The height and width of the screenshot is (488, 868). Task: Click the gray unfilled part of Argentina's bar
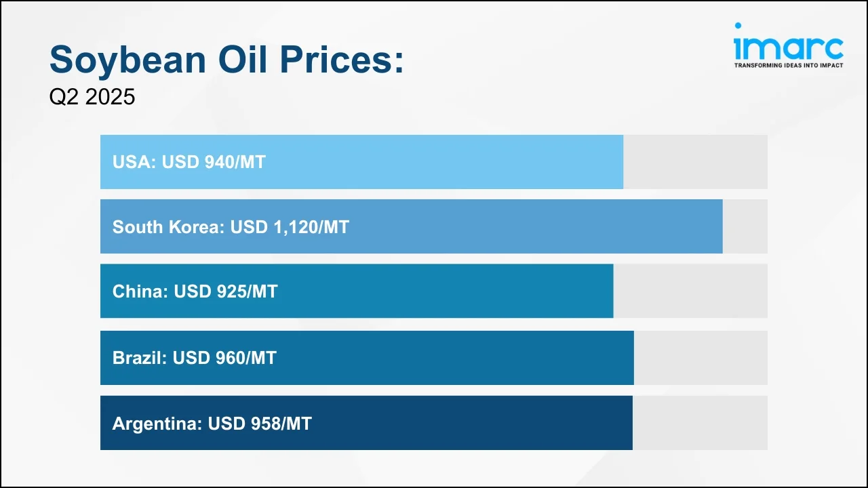(700, 423)
